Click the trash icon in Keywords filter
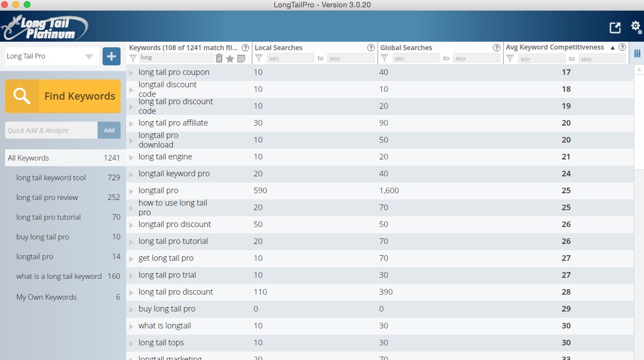 coord(219,58)
